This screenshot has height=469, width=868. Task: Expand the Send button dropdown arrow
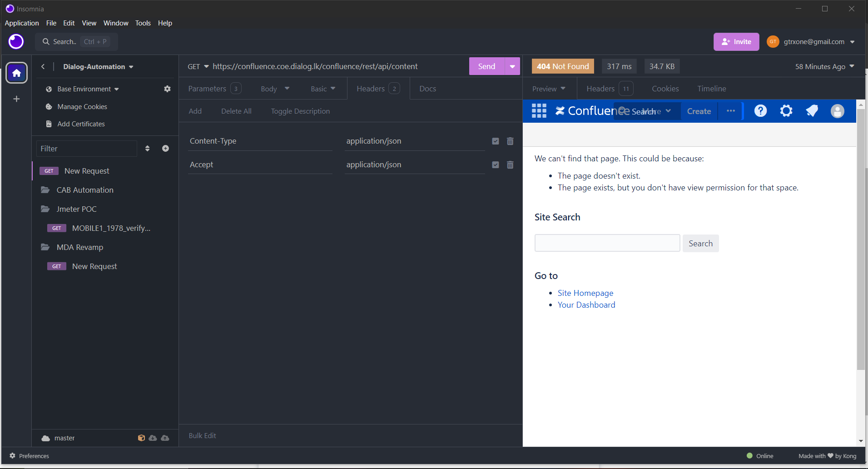pyautogui.click(x=512, y=66)
